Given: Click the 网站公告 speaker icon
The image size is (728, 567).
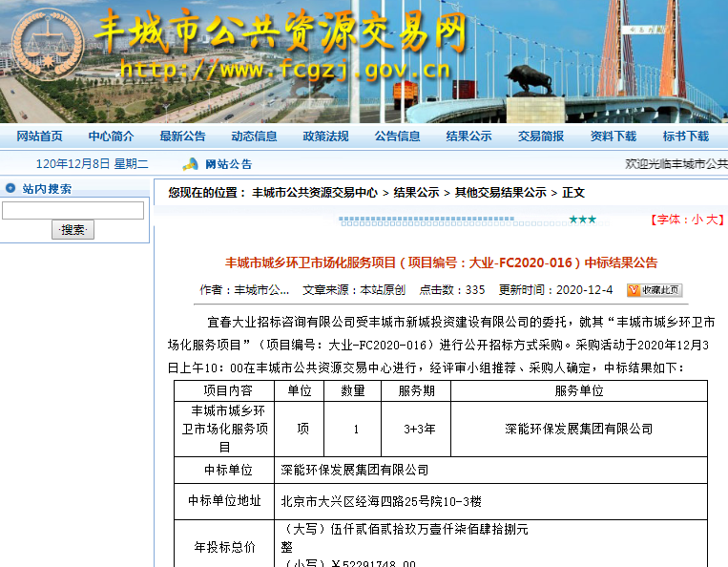Looking at the screenshot, I should coord(190,164).
